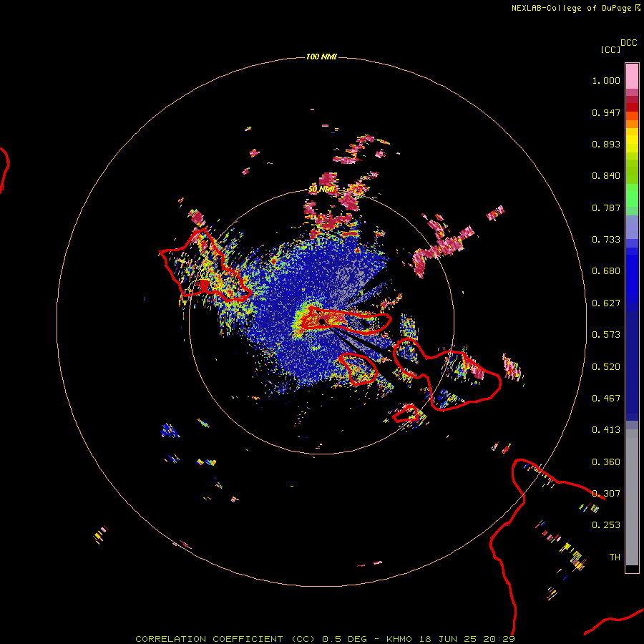Click the 0.467 scale value

click(x=606, y=399)
